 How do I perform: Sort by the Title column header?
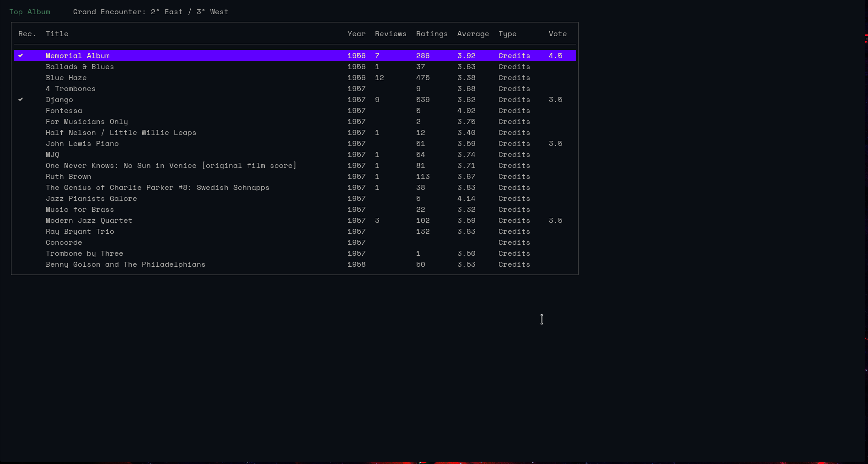[57, 34]
